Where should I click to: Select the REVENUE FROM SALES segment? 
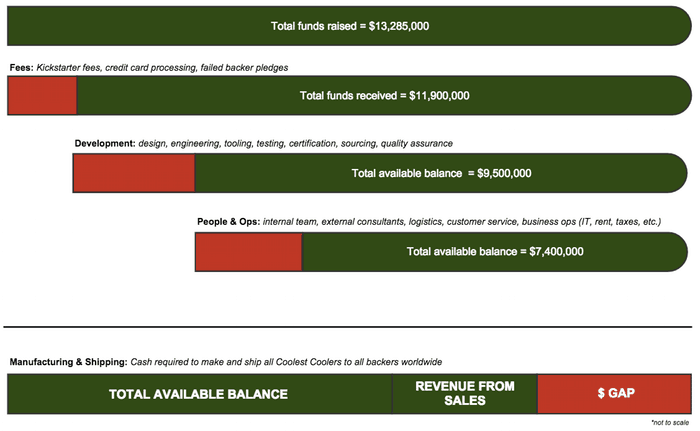(465, 394)
